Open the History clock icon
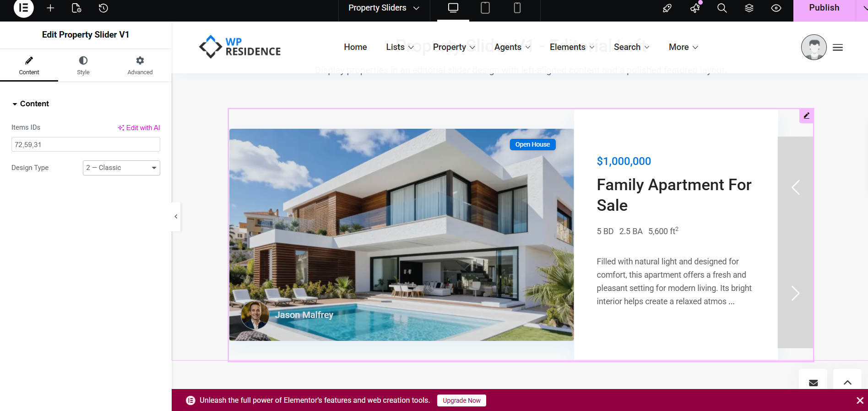 point(103,8)
